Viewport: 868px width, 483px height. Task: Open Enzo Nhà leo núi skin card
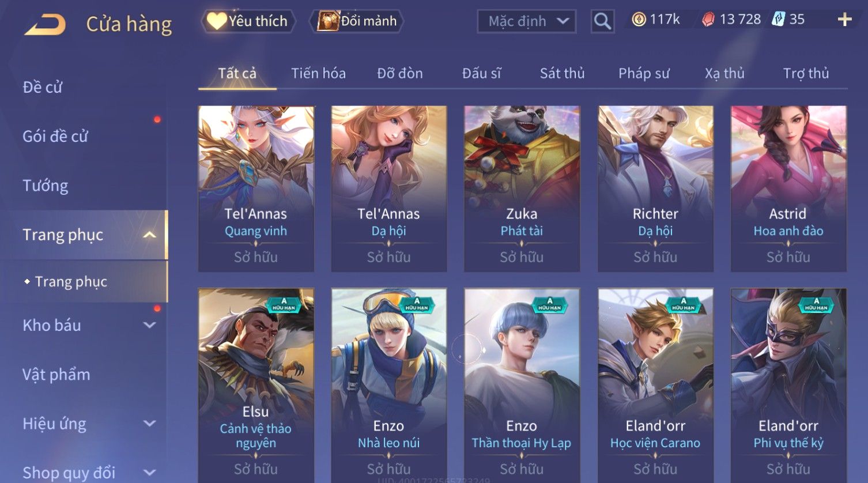[389, 385]
